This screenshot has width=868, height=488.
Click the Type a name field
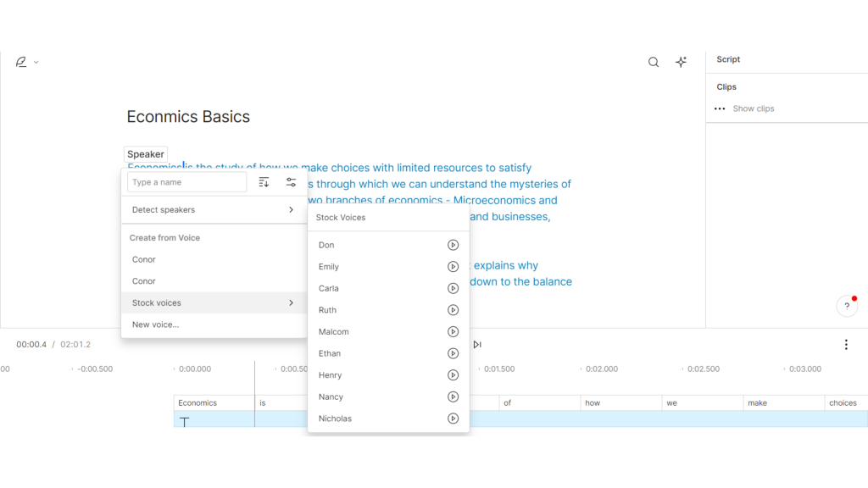click(186, 182)
